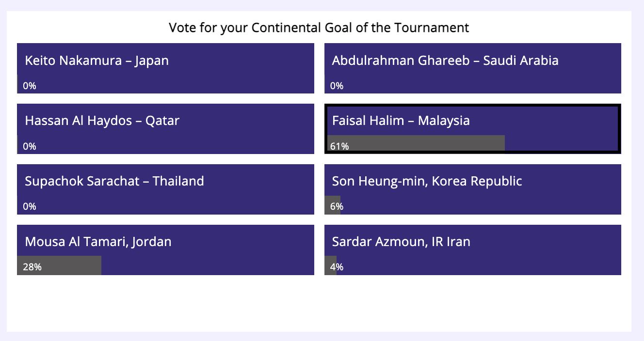Click the 0% label under Supachok Sarachat
Image resolution: width=644 pixels, height=341 pixels.
[29, 206]
